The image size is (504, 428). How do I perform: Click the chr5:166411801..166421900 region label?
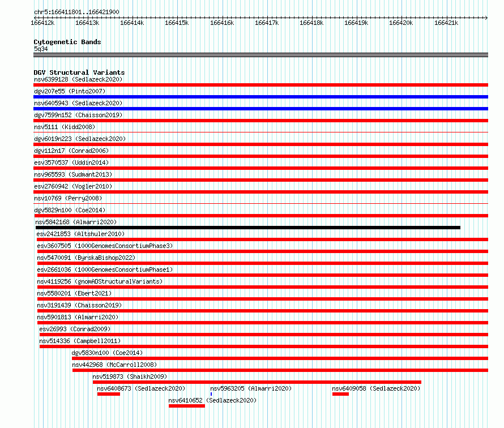point(76,12)
